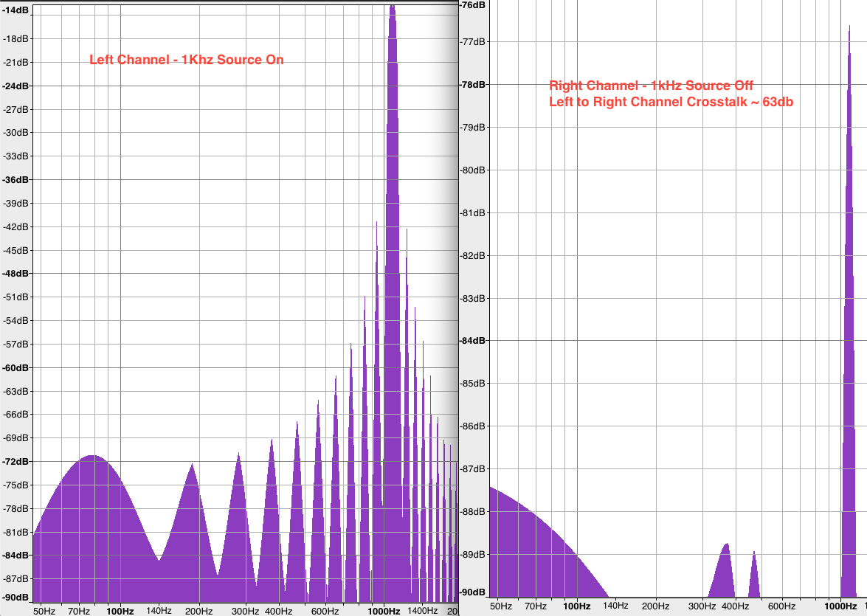Click the -79dB axis label

473,127
